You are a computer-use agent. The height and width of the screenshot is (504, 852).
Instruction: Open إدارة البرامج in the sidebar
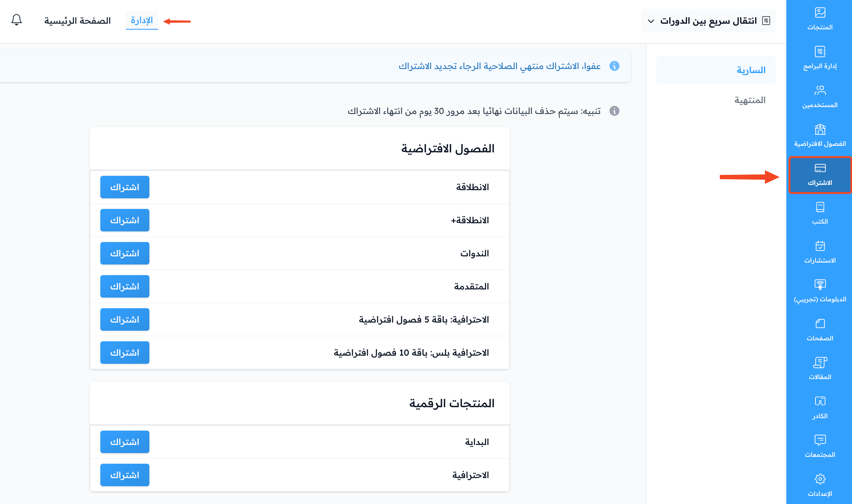[x=820, y=58]
